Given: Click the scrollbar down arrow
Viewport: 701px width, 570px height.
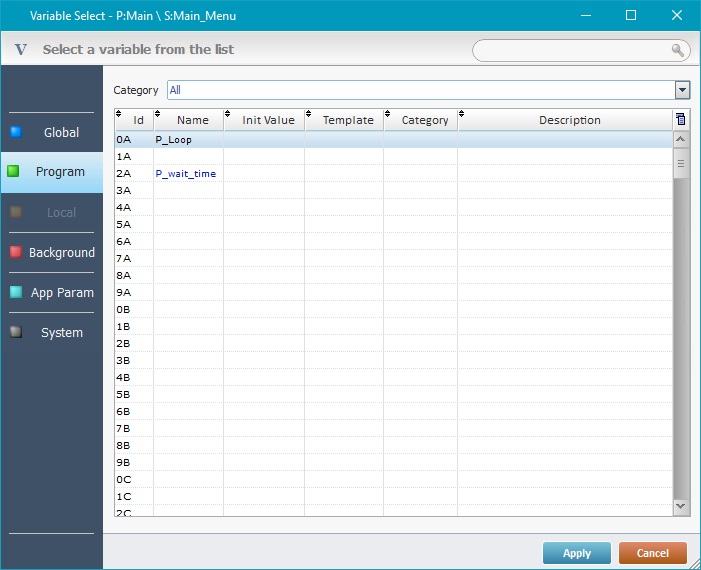Looking at the screenshot, I should (682, 507).
